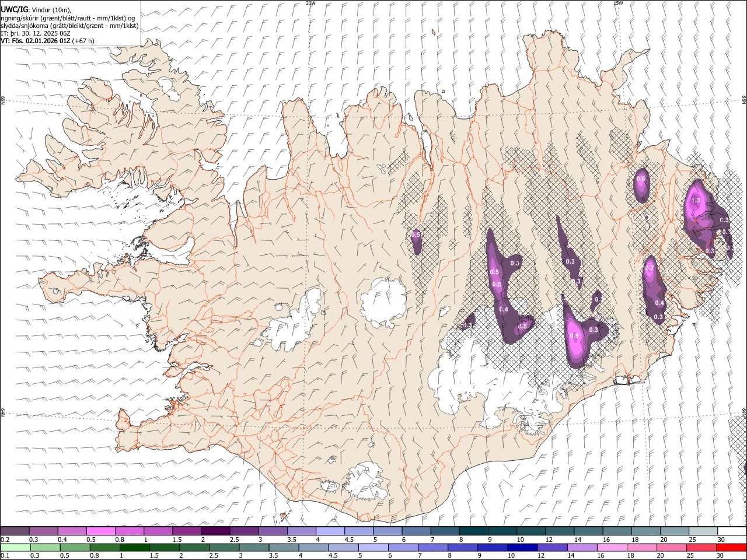Select the lilac 14 swatch in bottom scale
This screenshot has height=560, width=747.
tap(582, 547)
